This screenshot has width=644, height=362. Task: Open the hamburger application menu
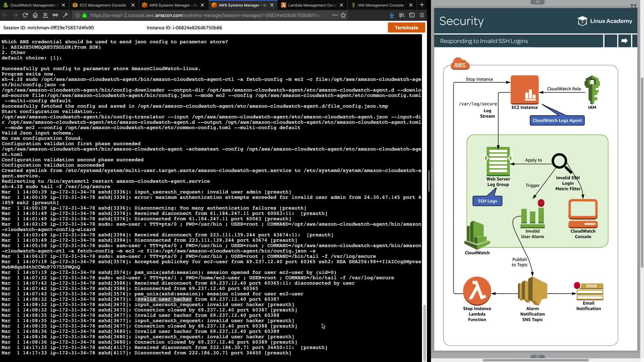click(422, 15)
